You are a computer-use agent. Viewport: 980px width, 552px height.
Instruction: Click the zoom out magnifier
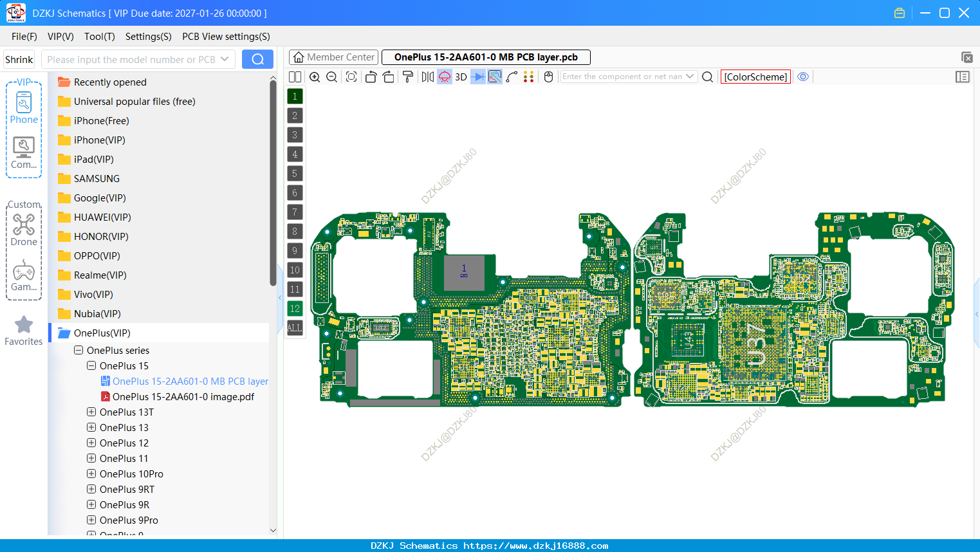[331, 77]
